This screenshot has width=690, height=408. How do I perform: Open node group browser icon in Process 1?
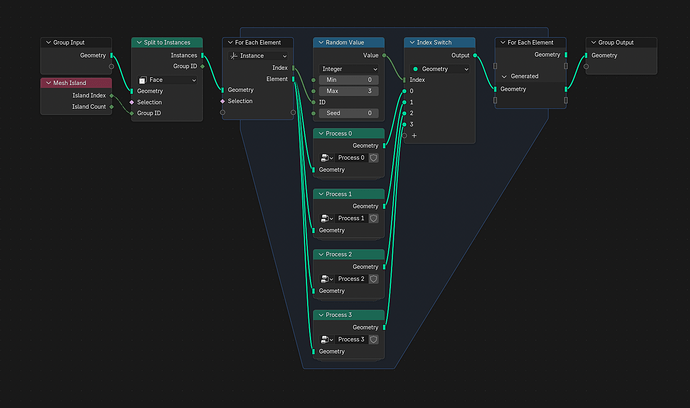[x=326, y=218]
